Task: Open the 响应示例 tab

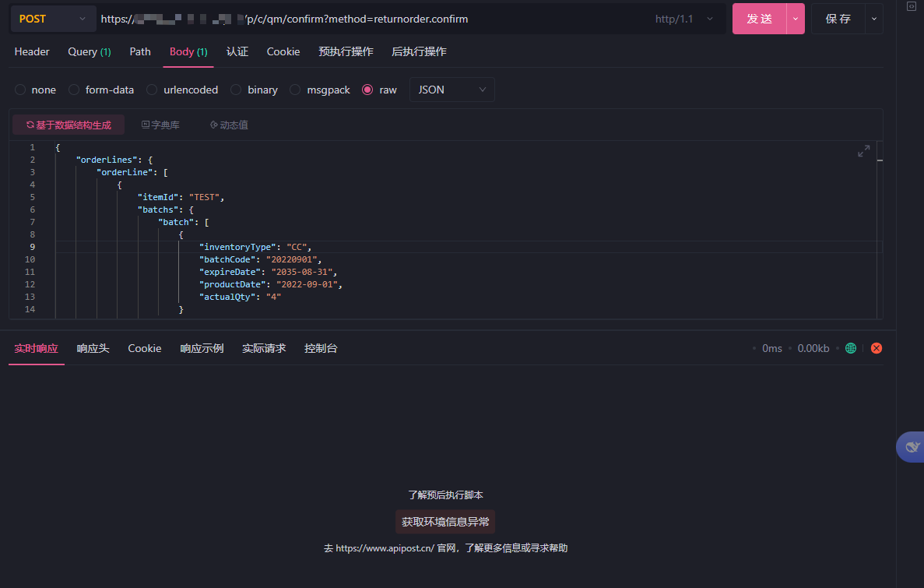Action: point(202,349)
